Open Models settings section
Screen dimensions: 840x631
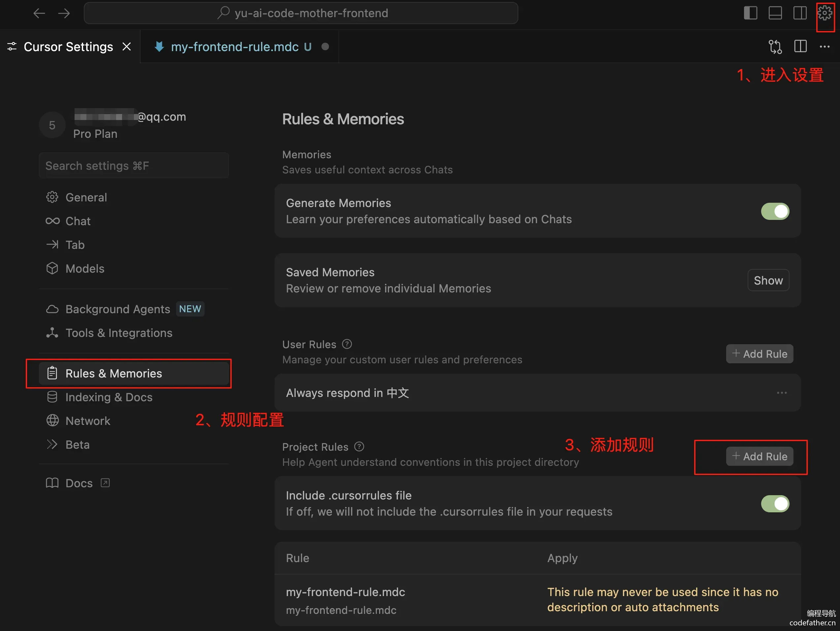(134, 269)
